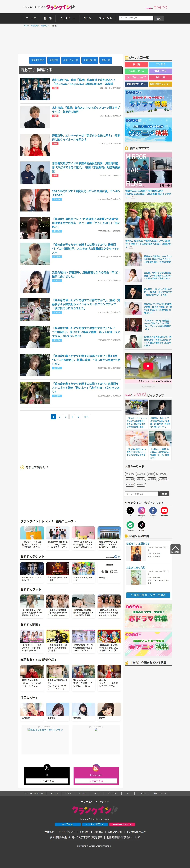The image size is (190, 868).
Task: Open the 春アニメ特集 banner
Action: click(x=148, y=644)
